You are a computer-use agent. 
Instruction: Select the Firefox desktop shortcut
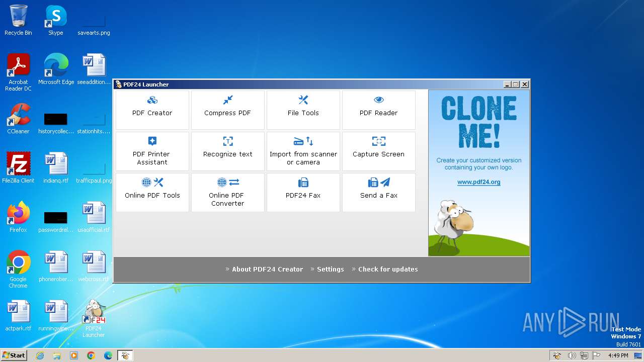[18, 217]
